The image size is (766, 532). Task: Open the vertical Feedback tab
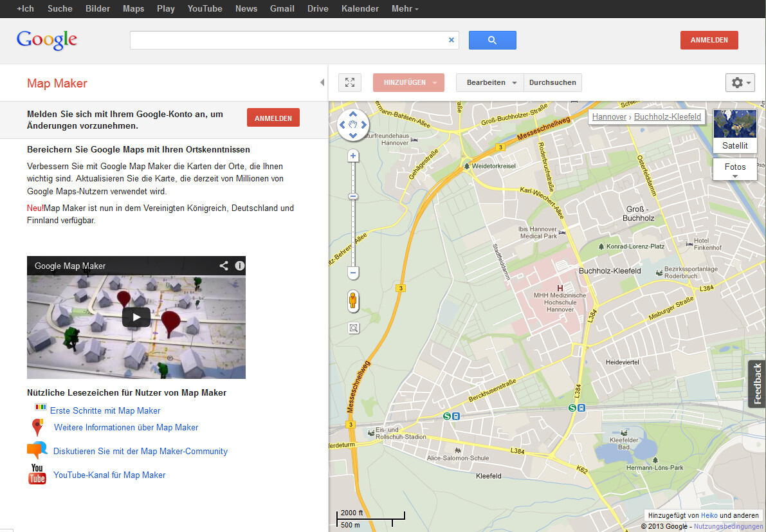757,384
